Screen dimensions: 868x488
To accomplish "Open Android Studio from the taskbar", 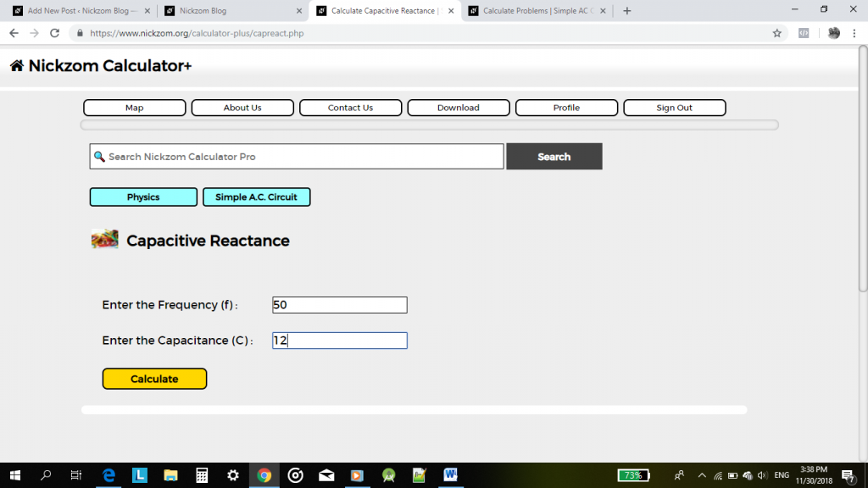I will click(x=388, y=475).
